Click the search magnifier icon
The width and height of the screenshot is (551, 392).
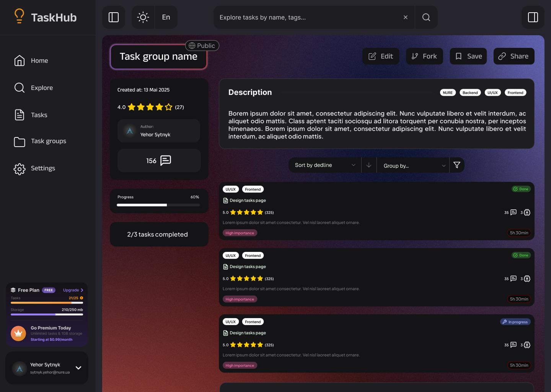pyautogui.click(x=426, y=17)
